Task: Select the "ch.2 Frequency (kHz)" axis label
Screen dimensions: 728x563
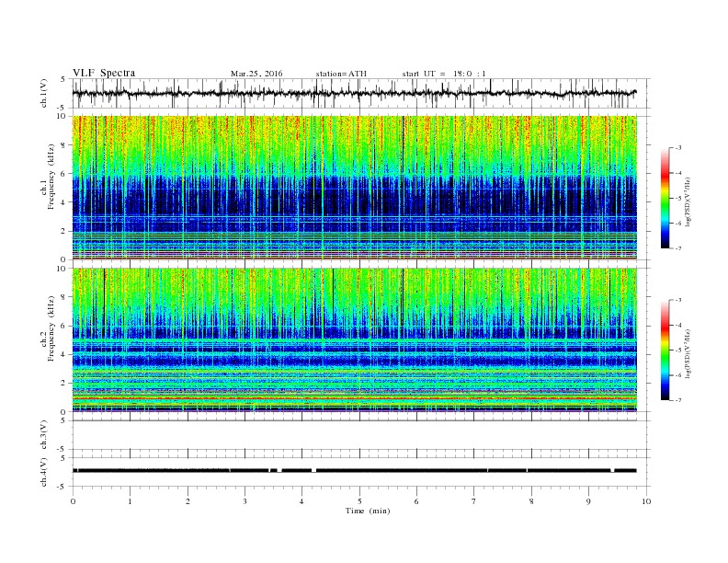Action: coord(47,328)
